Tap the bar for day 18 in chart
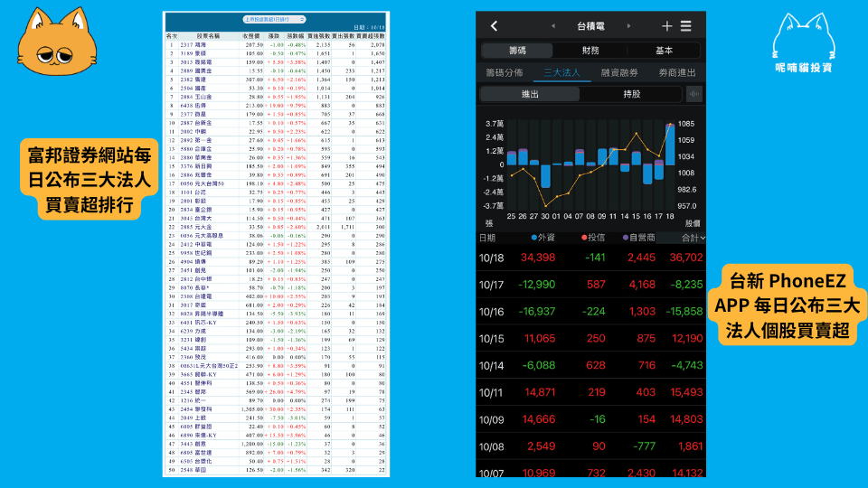The image size is (868, 488). point(670,145)
